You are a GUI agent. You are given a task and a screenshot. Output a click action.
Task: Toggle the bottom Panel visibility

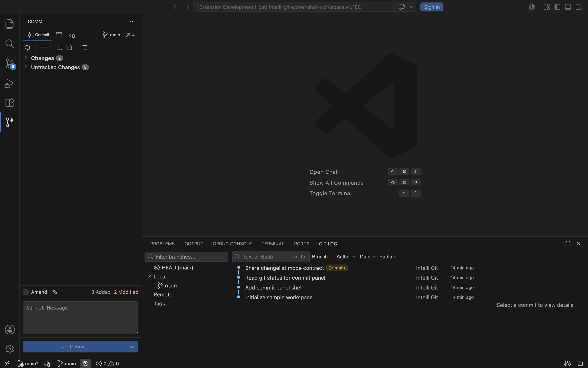click(568, 7)
